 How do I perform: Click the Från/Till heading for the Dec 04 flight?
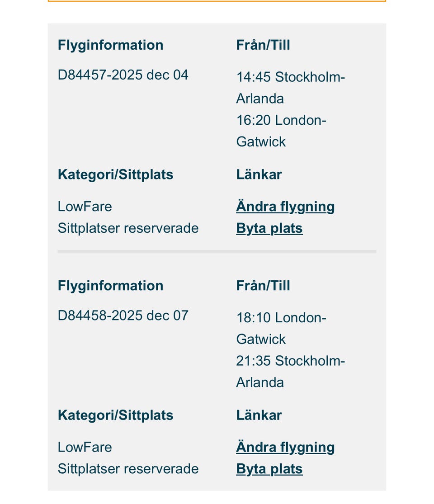pyautogui.click(x=263, y=45)
